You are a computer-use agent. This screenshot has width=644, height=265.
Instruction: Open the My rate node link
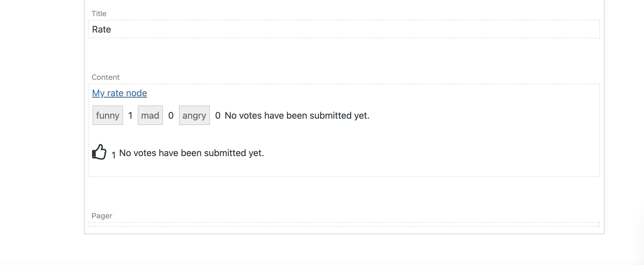(119, 93)
